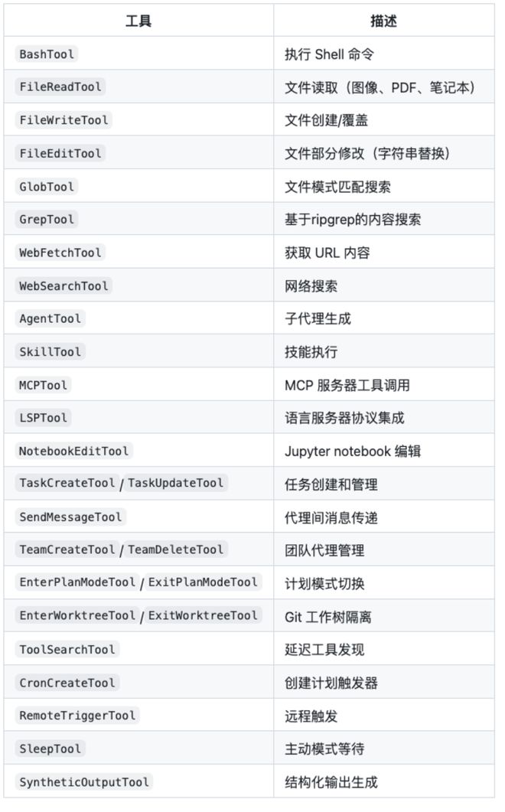Click the EnterPlanModeTool code tag
This screenshot has width=505, height=812.
(x=77, y=583)
